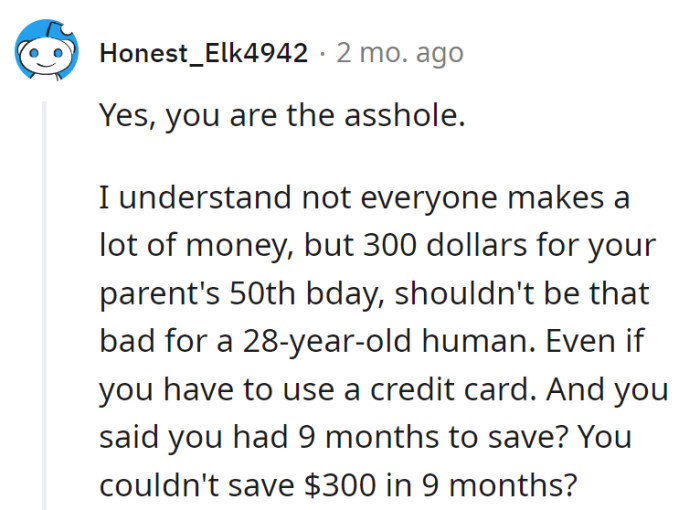
Task: Visit the Honest_Elk4942 user profile link
Action: click(204, 53)
